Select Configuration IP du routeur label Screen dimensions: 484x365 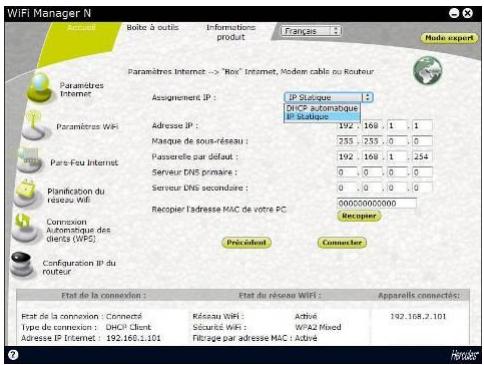pyautogui.click(x=79, y=267)
